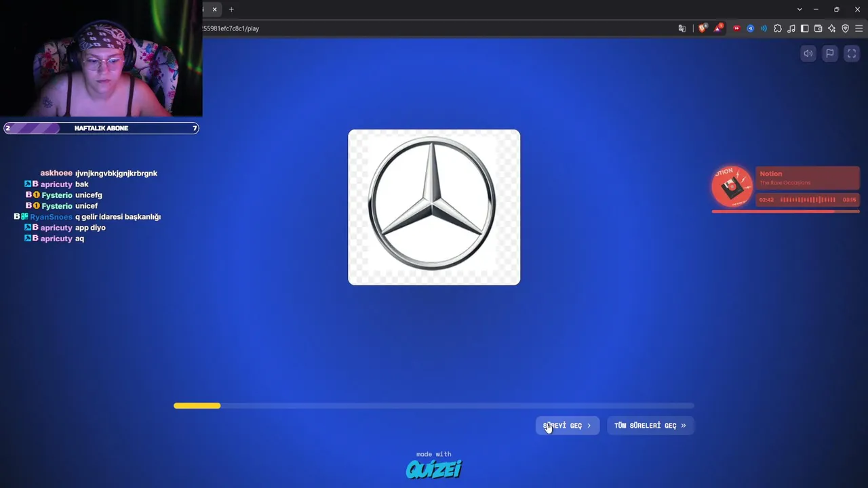Open the Quizei logo link
This screenshot has height=488, width=868.
point(434,469)
